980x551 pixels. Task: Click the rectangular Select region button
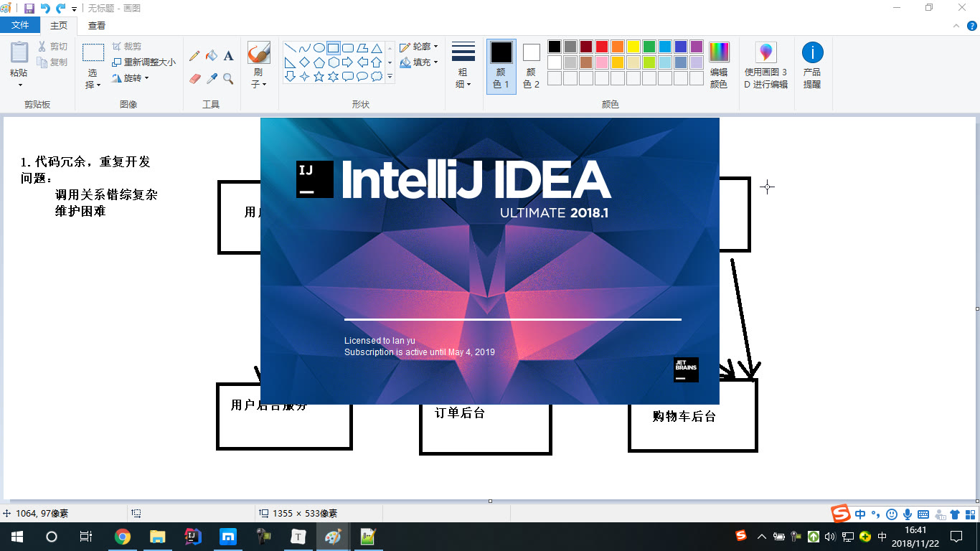coord(93,53)
